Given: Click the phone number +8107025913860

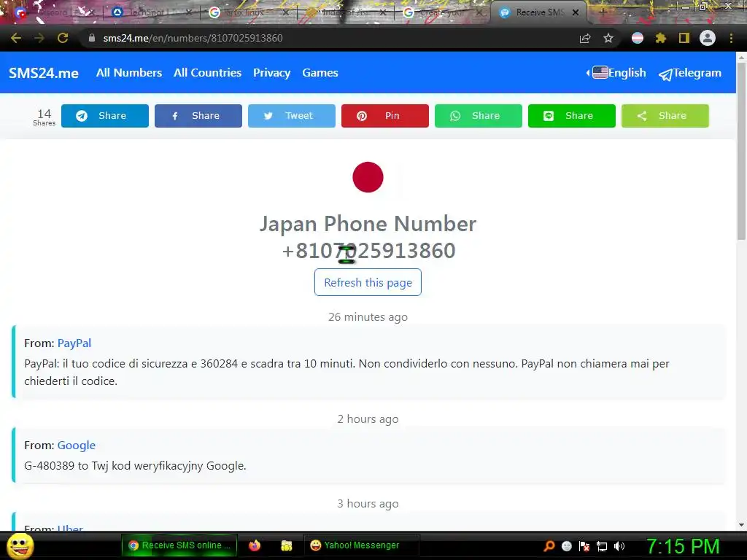Looking at the screenshot, I should [x=368, y=251].
